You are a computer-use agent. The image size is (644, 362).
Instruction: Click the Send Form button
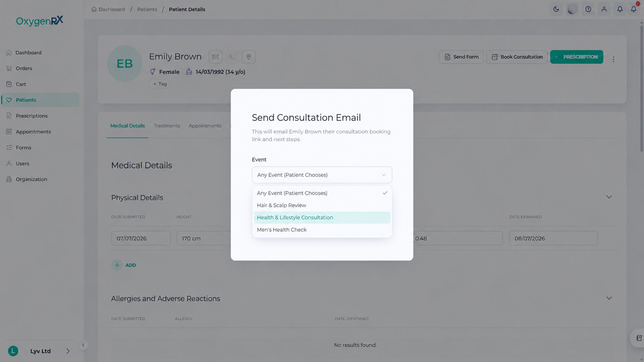[x=461, y=57]
